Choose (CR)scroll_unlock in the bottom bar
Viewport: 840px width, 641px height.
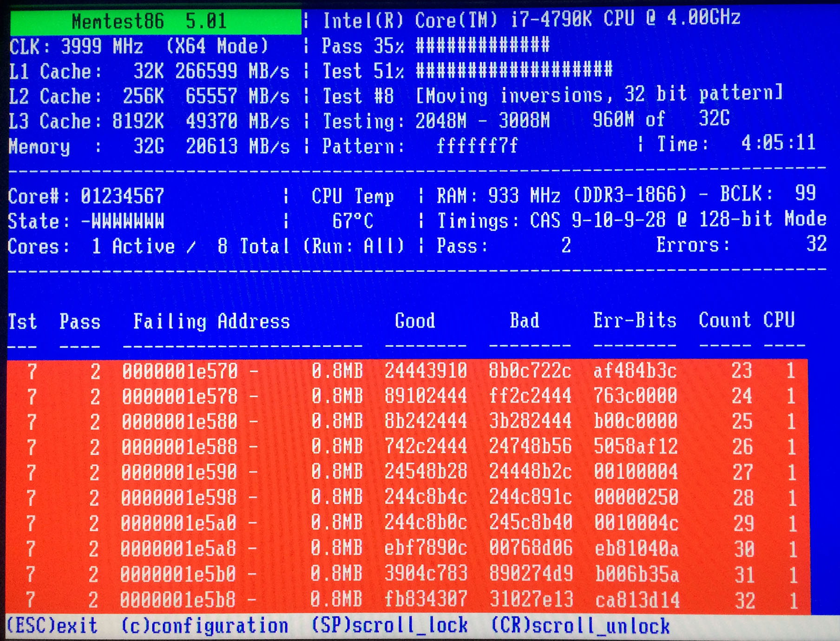click(580, 626)
